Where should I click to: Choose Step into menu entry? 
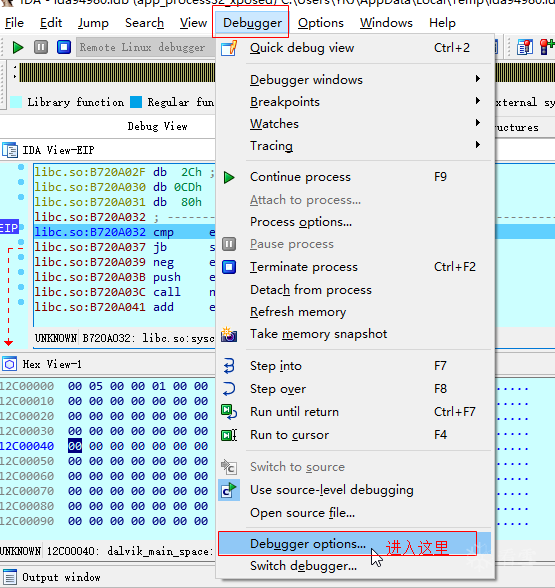[x=355, y=366]
